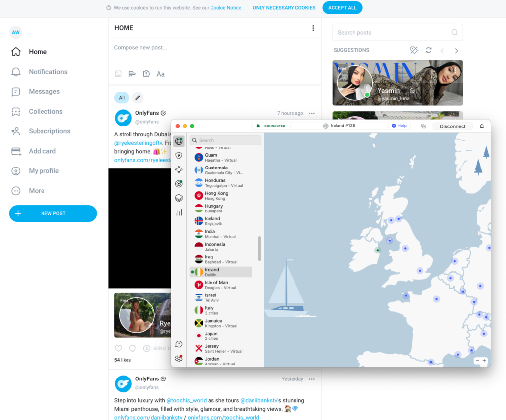Open the @toochis_world mention link

(186, 400)
